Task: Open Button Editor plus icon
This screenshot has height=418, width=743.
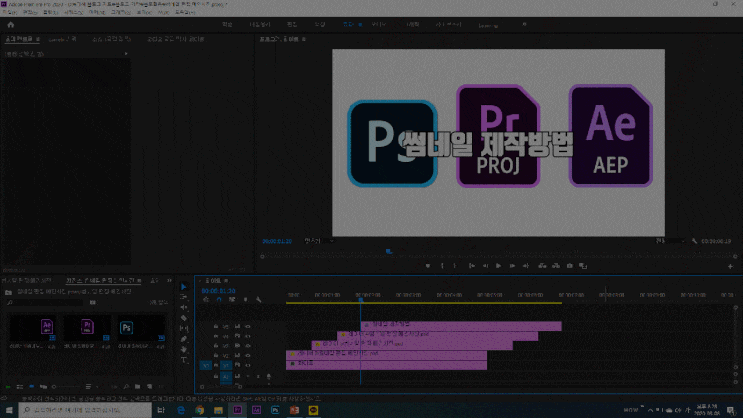Action: (x=730, y=266)
